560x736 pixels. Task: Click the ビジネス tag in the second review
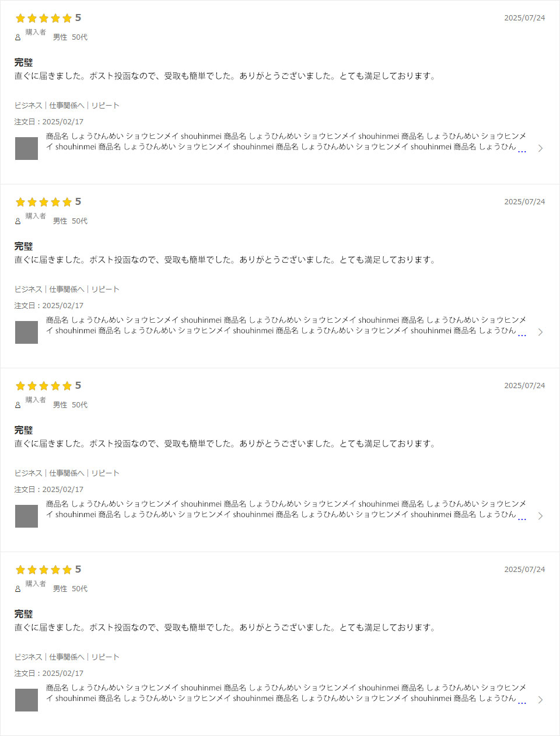click(x=28, y=289)
